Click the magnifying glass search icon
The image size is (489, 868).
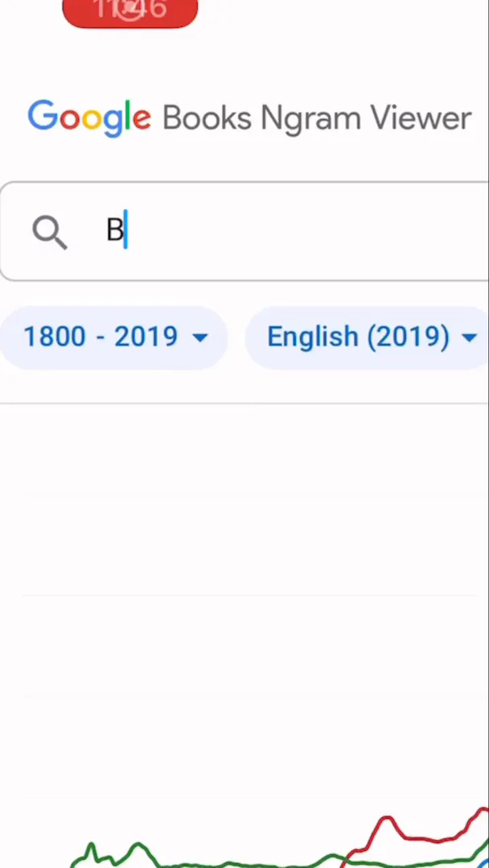[50, 232]
